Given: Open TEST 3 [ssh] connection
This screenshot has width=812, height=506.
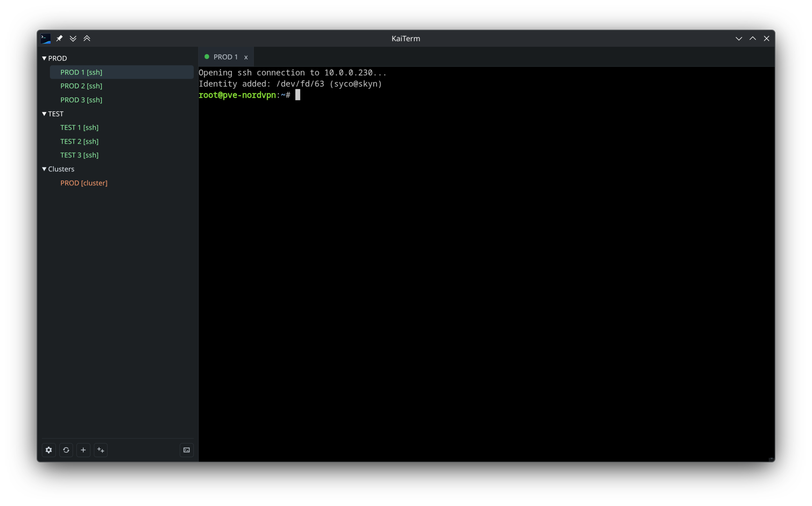Looking at the screenshot, I should pos(80,155).
